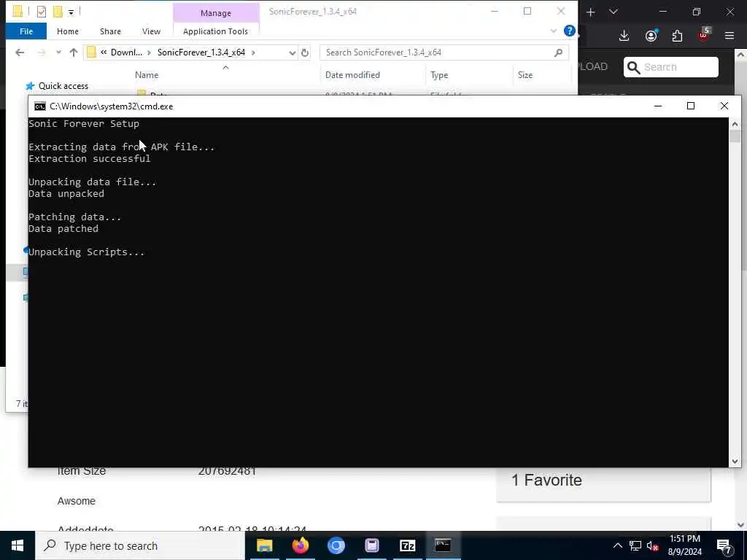747x560 pixels.
Task: Open network status tray icon
Action: pyautogui.click(x=635, y=545)
